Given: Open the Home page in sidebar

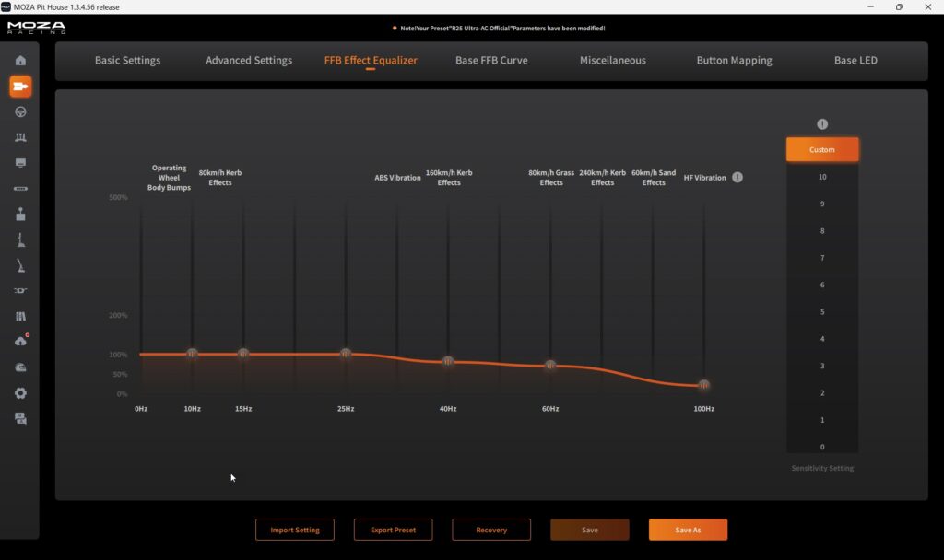Looking at the screenshot, I should 20,61.
